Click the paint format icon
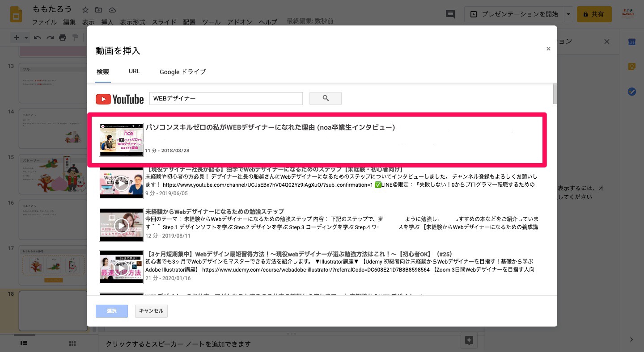Viewport: 644px width, 352px height. [75, 38]
